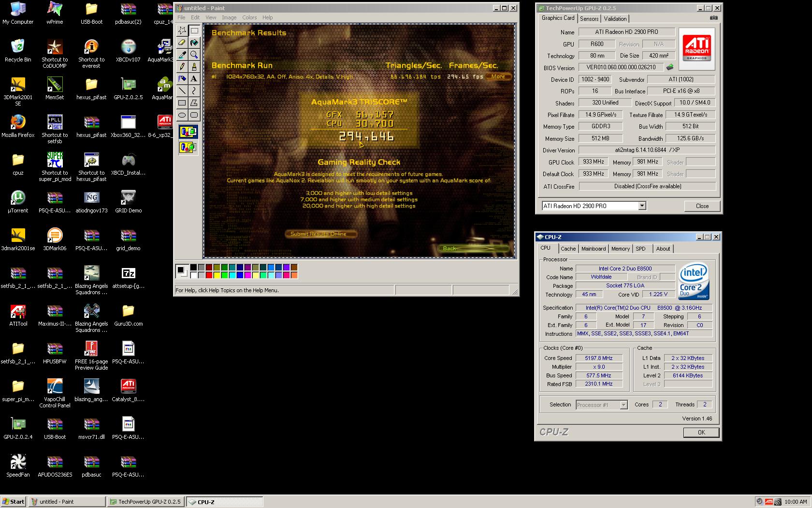812x508 pixels.
Task: Select the rectangular Select tool in Paint
Action: click(x=194, y=30)
